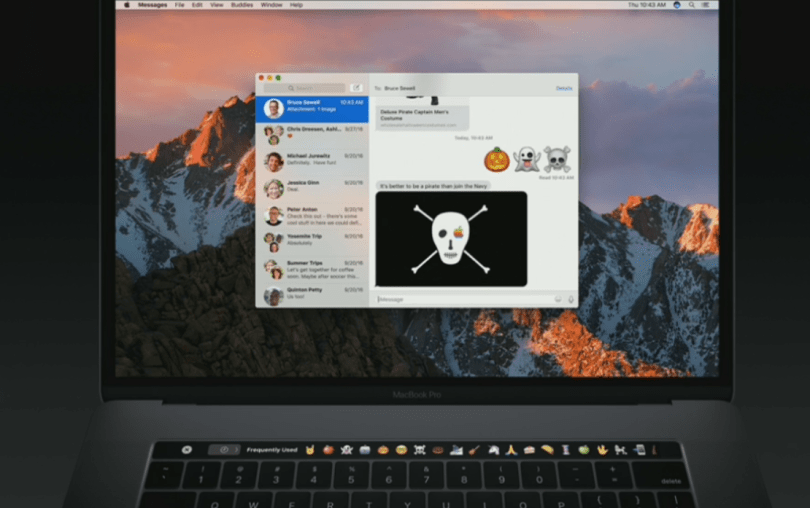
Task: Select the Bruce Sewell conversation
Action: (312, 108)
